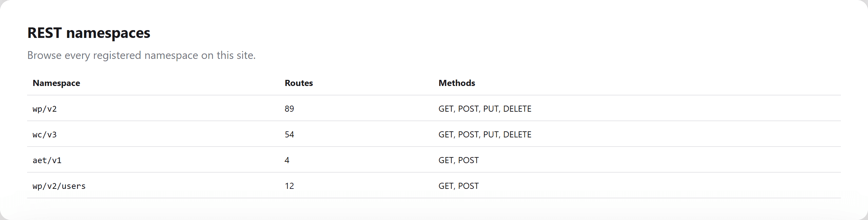868x220 pixels.
Task: Click route count 12 for wp/v2/users
Action: (x=289, y=186)
